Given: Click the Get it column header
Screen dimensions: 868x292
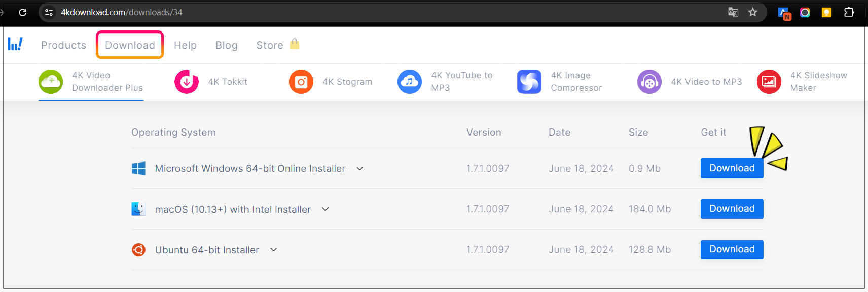Looking at the screenshot, I should (x=713, y=132).
